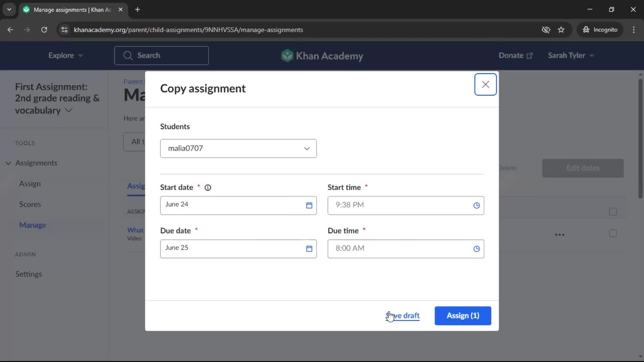The image size is (644, 362).
Task: Click the Due time clock icon
Action: 476,249
